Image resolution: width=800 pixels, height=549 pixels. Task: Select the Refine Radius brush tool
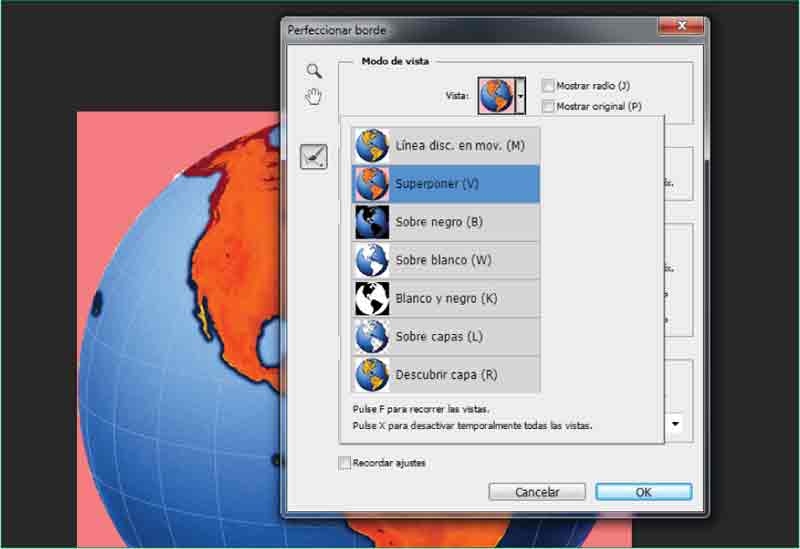point(314,156)
